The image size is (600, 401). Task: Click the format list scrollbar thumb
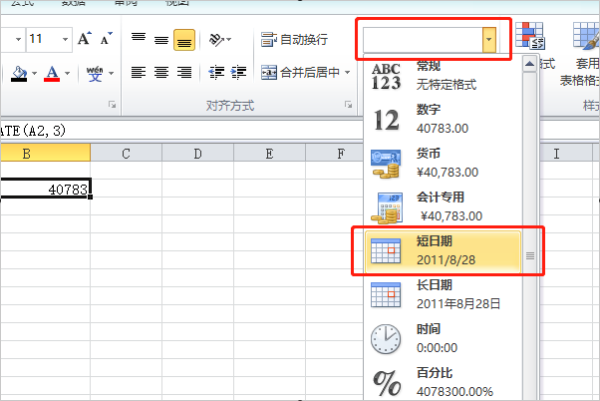coord(530,256)
